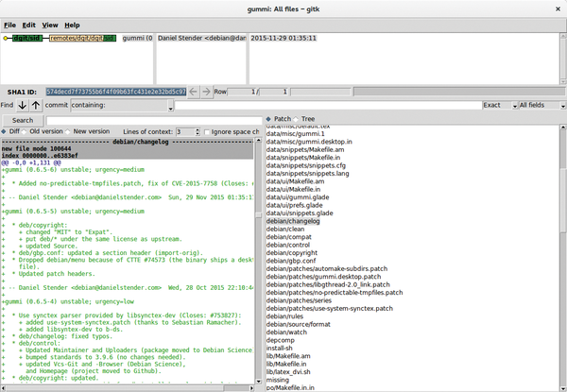Select debian/patches/series in file list
The image size is (567, 392).
(x=299, y=300)
